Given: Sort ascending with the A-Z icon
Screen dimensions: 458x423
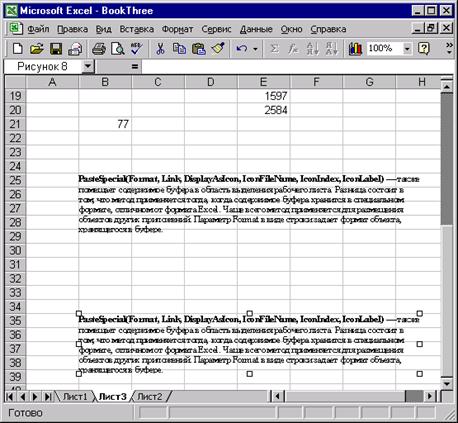Looking at the screenshot, I should coord(312,49).
